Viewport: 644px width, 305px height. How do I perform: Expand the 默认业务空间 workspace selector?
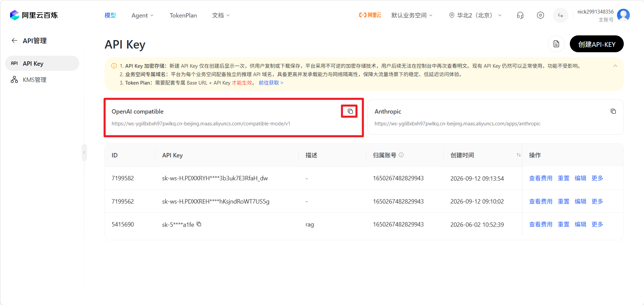[412, 16]
